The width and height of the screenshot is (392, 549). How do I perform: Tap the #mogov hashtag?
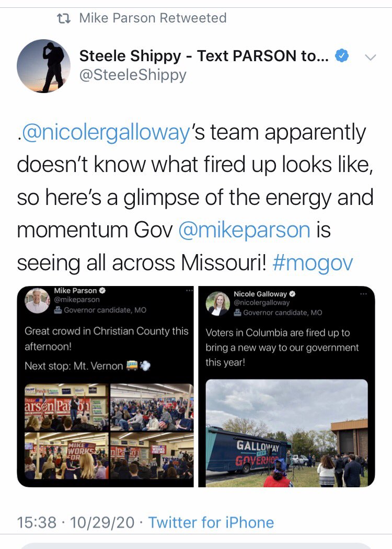313,263
